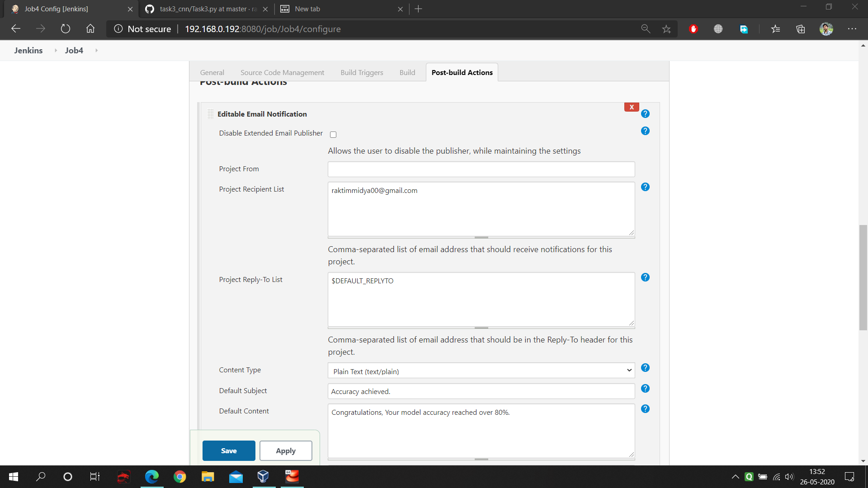Click the browser refresh icon

tap(66, 29)
